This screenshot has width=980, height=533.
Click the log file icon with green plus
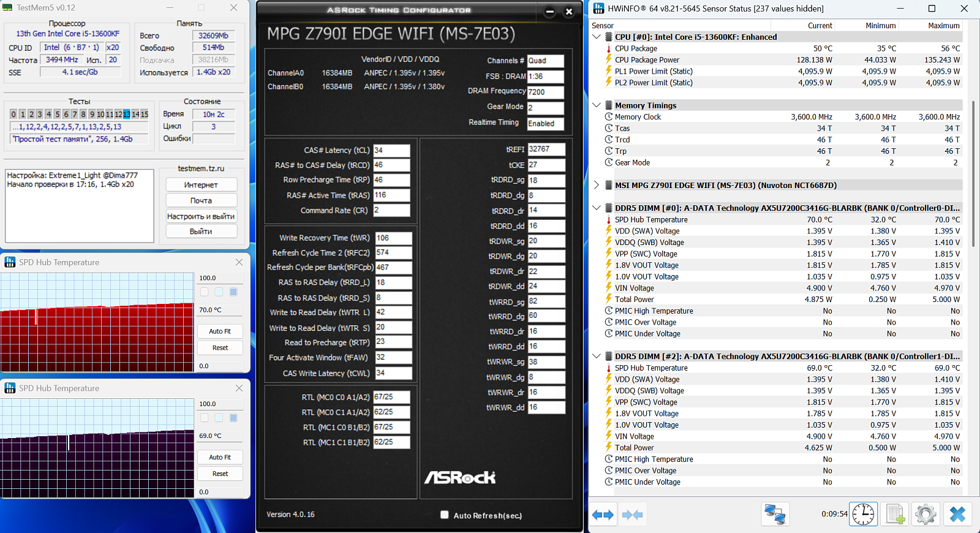tap(895, 515)
